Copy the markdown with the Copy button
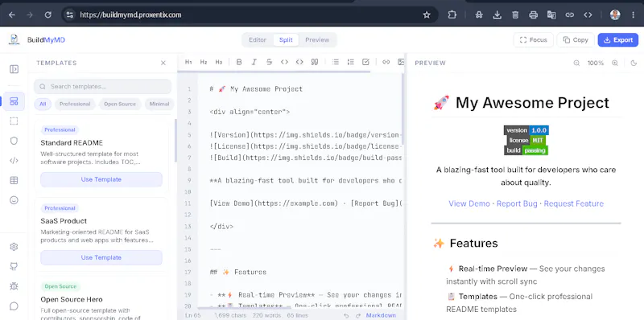This screenshot has height=320, width=644. pyautogui.click(x=576, y=39)
